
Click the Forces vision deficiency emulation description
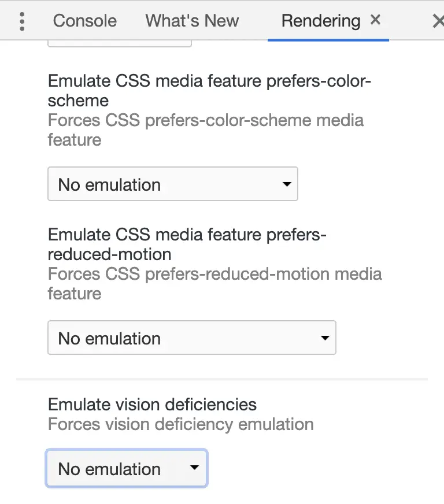point(181,424)
